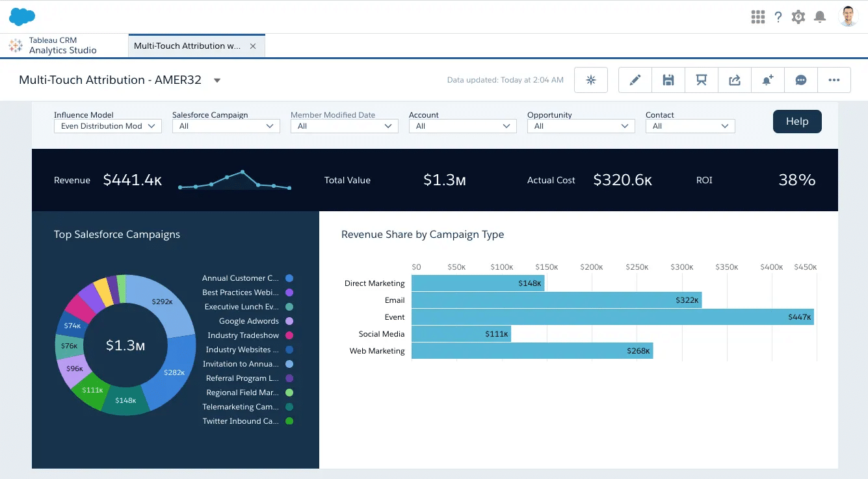Save the dashboard
This screenshot has height=479, width=868.
(x=668, y=79)
